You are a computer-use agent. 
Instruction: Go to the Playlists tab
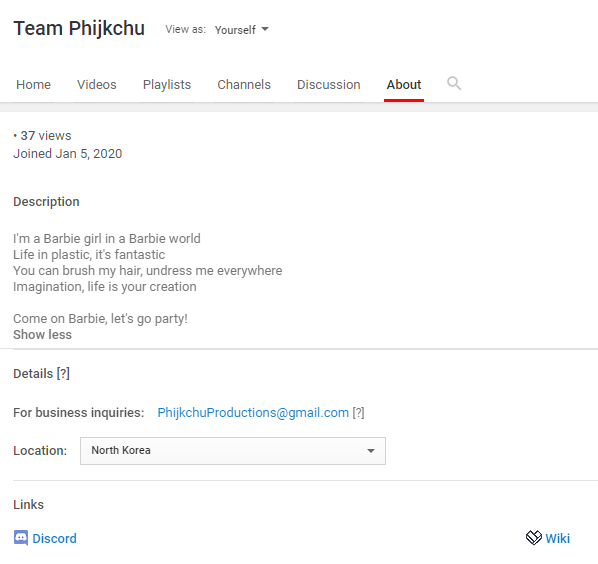tap(167, 85)
